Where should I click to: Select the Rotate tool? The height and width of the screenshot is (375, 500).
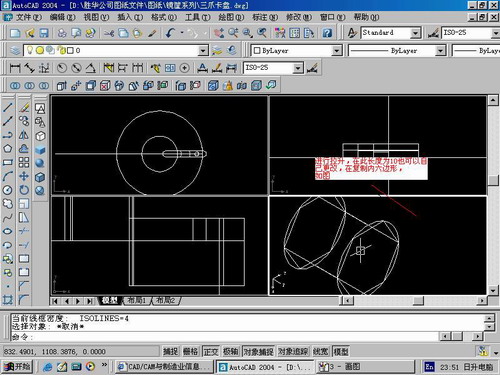24,190
